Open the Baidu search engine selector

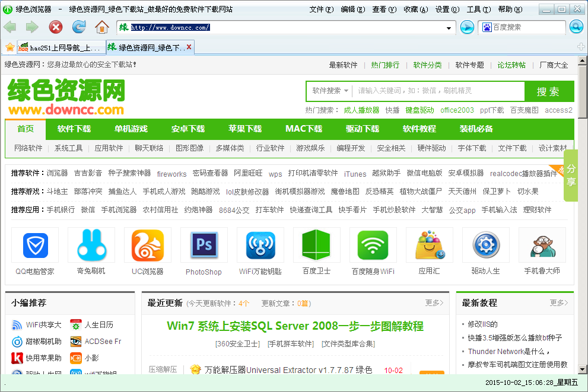487,27
